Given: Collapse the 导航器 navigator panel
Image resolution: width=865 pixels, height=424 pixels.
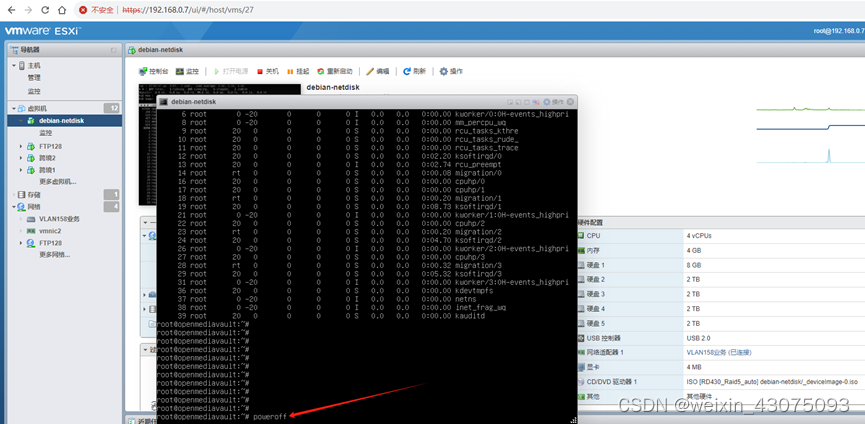Looking at the screenshot, I should pos(113,50).
